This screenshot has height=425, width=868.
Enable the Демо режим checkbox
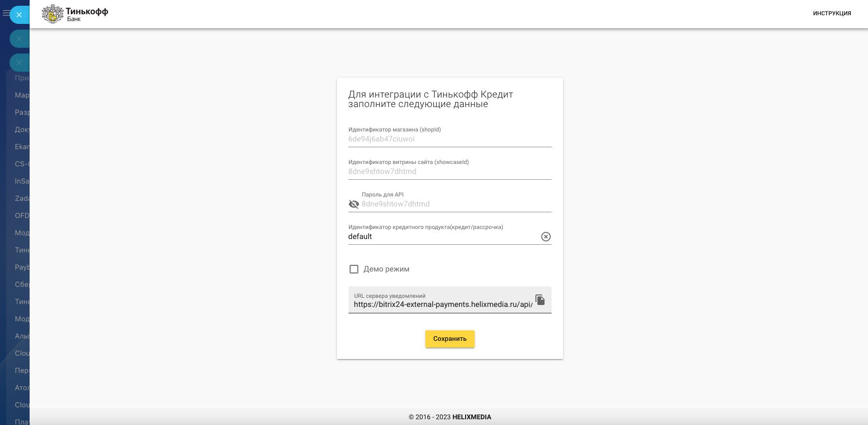pyautogui.click(x=354, y=269)
